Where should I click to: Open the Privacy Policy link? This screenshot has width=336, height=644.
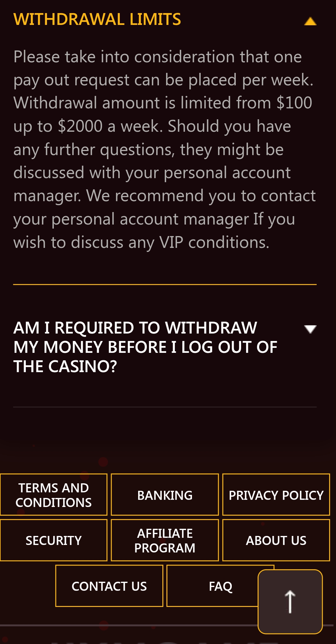coord(276,495)
